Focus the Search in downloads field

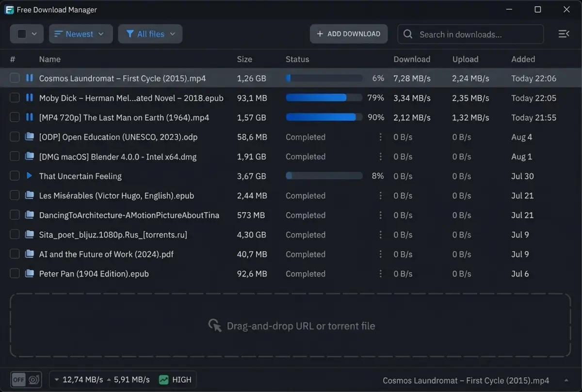pyautogui.click(x=470, y=34)
